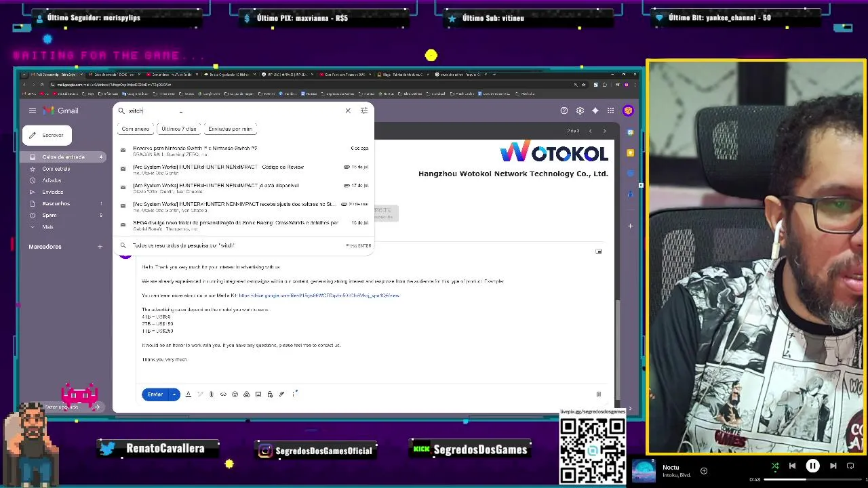
Task: Open Rascunhos folder in sidebar
Action: 62,203
